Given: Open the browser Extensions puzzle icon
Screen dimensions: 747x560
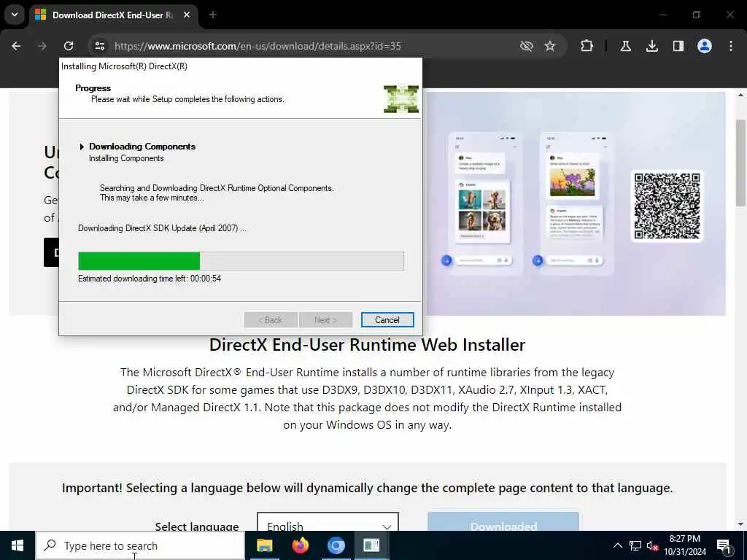Looking at the screenshot, I should pyautogui.click(x=587, y=46).
